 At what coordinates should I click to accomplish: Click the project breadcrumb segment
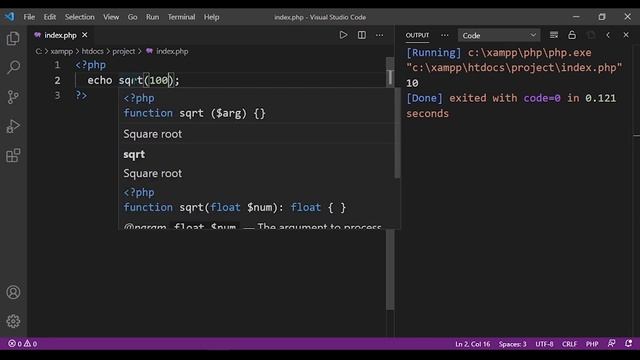tap(124, 51)
